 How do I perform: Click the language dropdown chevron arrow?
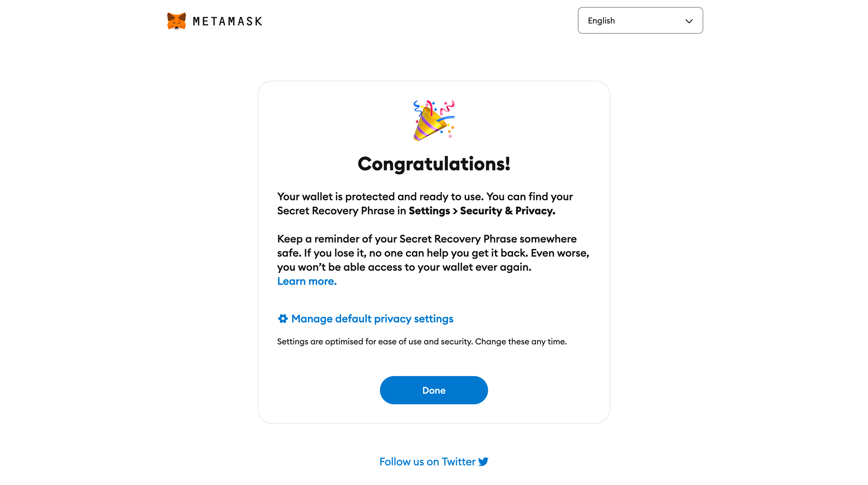pos(689,21)
